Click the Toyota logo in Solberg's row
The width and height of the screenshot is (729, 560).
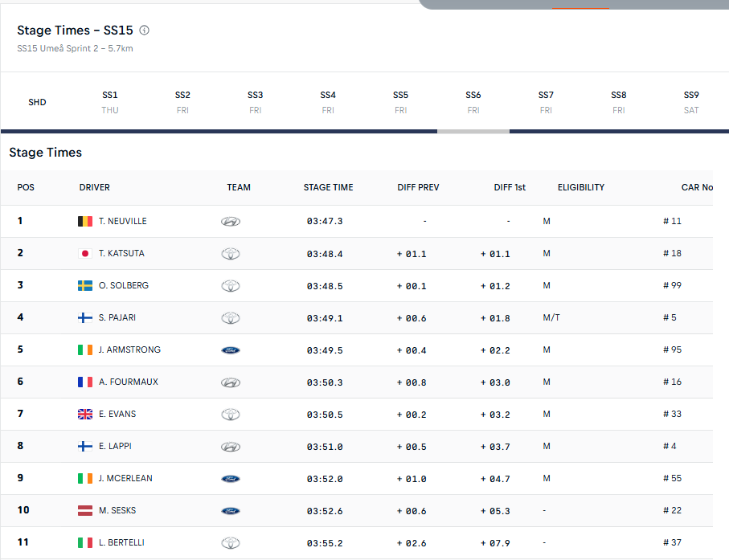point(231,286)
